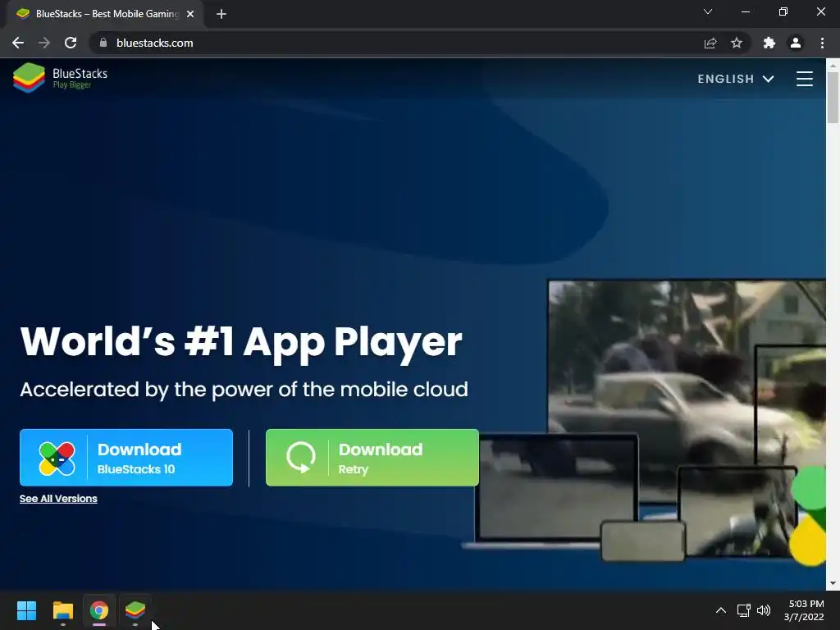Open the Chrome extensions puzzle icon
This screenshot has width=840, height=630.
pyautogui.click(x=769, y=43)
